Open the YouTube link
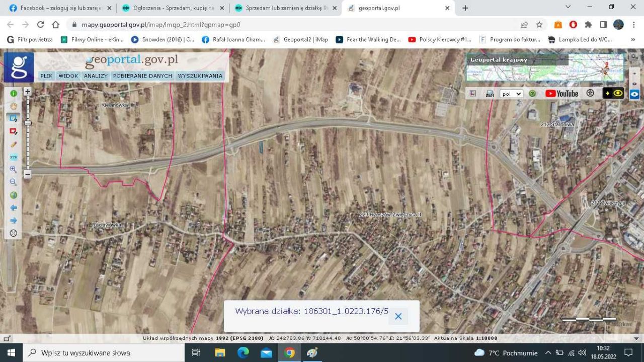The height and width of the screenshot is (362, 644). click(562, 94)
